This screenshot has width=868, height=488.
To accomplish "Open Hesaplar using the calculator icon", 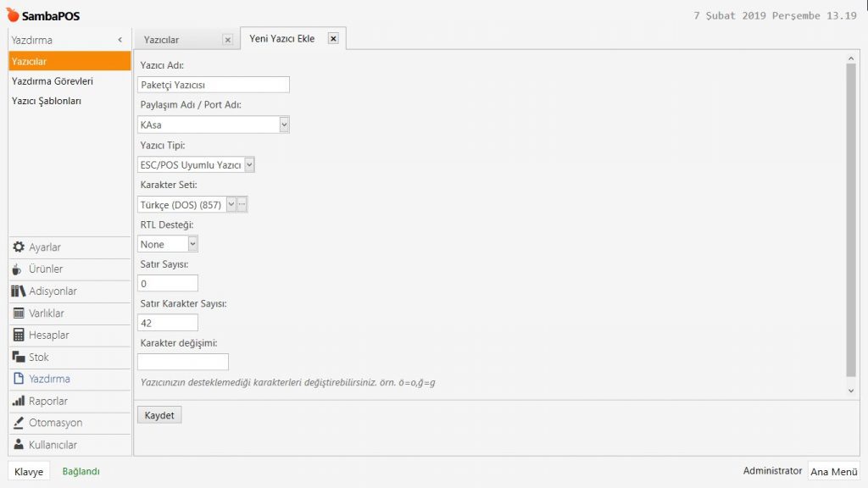I will coord(19,335).
